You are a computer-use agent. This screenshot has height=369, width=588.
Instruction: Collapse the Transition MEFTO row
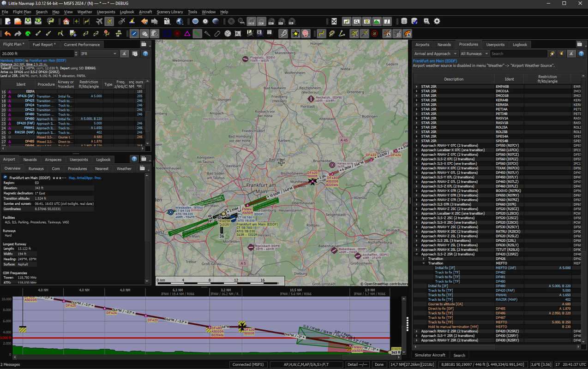click(x=424, y=263)
